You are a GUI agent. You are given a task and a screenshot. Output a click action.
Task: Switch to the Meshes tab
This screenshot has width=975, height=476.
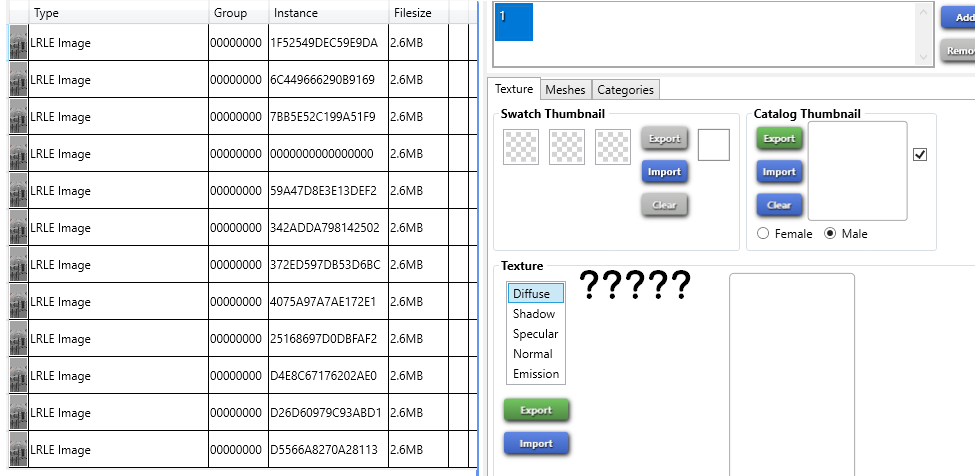[565, 89]
